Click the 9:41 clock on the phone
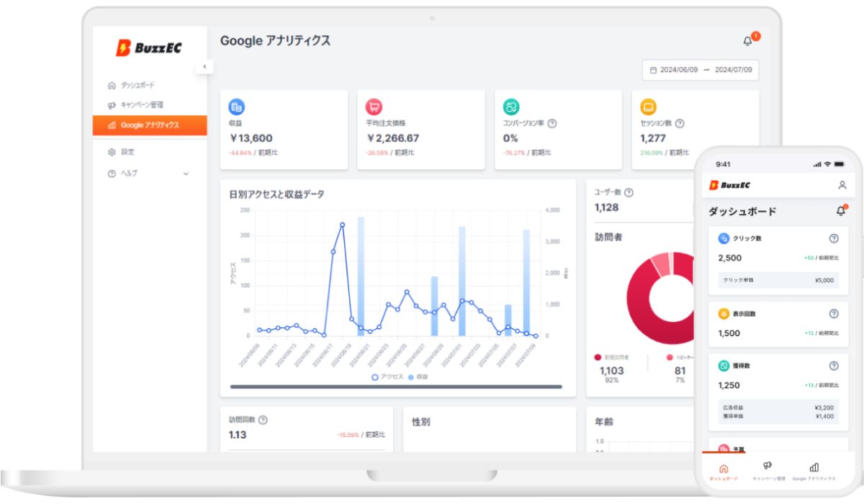This screenshot has width=864, height=504. pyautogui.click(x=723, y=164)
